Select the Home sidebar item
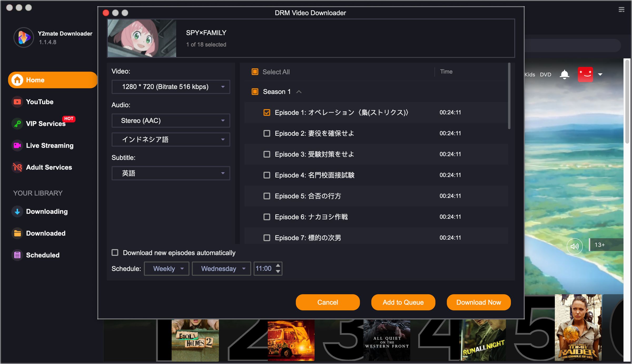Screen dimensions: 632x364 (53, 80)
